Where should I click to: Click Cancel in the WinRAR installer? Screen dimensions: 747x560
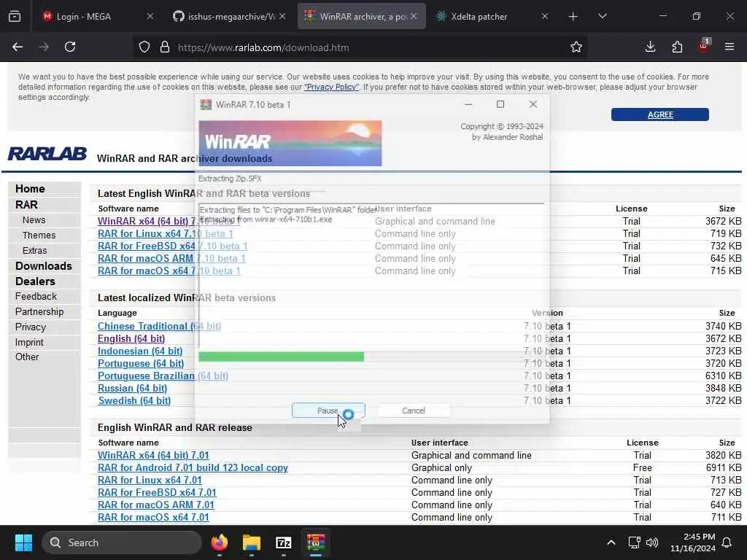(x=414, y=411)
